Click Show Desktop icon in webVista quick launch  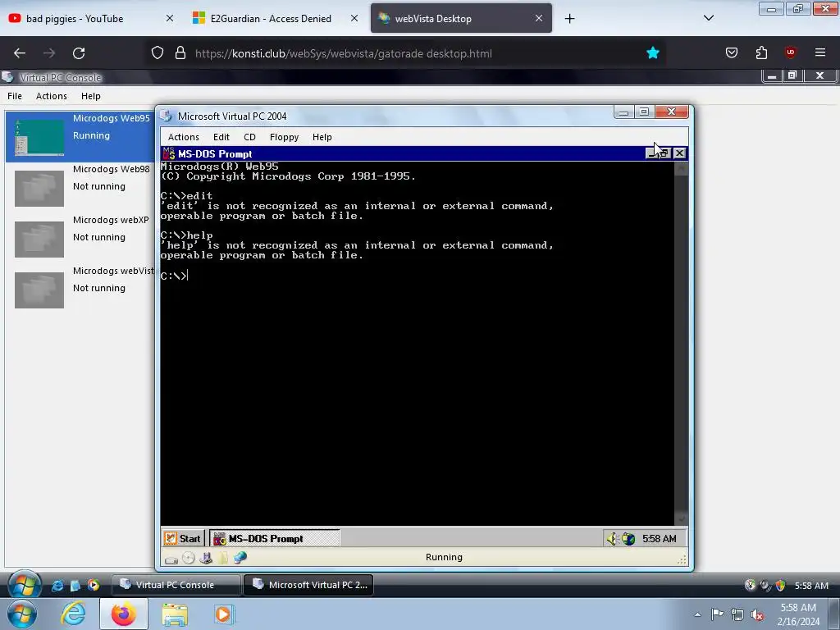[x=75, y=586]
